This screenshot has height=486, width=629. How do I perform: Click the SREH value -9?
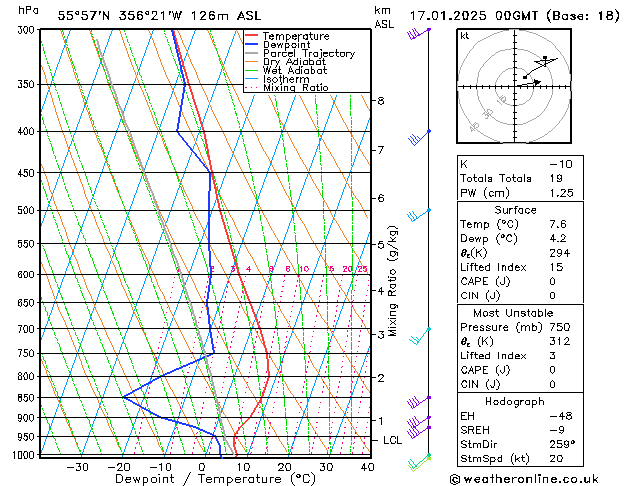coord(557,430)
